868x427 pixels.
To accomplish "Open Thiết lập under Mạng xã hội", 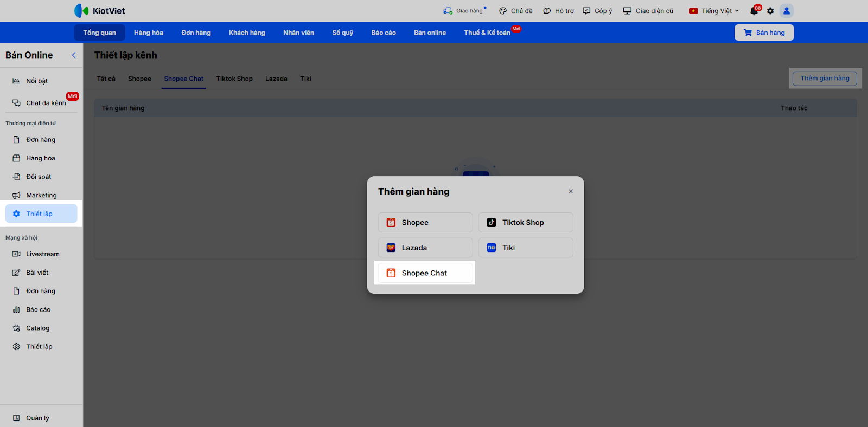I will click(41, 347).
